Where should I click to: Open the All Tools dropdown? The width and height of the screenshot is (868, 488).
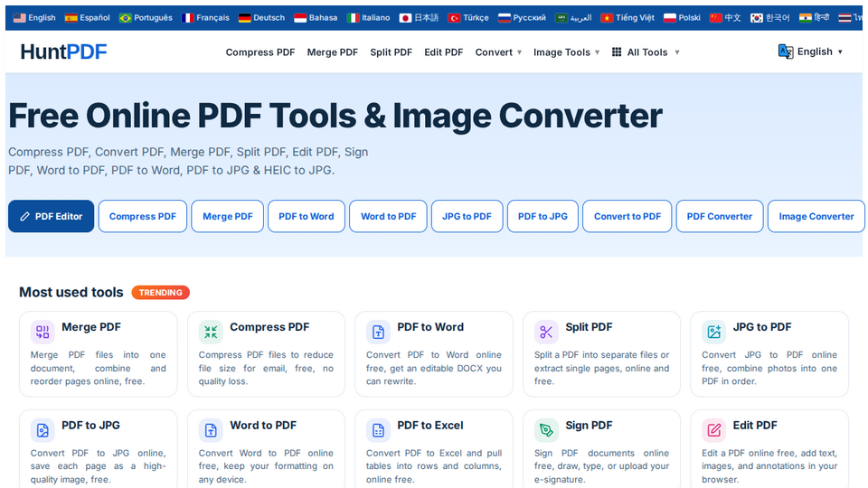coord(646,52)
